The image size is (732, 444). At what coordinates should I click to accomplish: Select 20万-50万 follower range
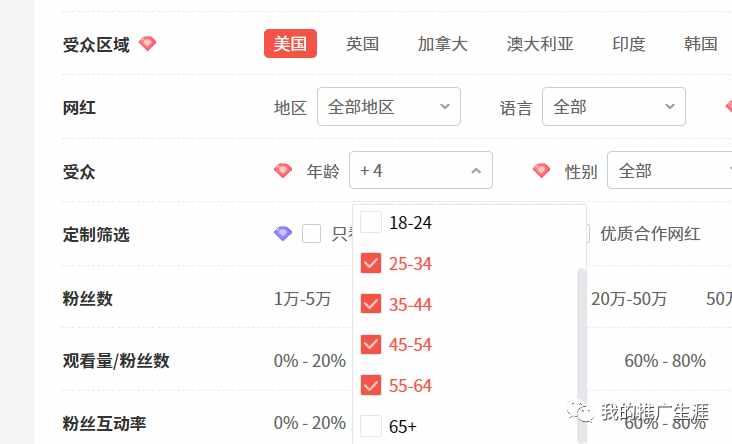[x=629, y=299]
